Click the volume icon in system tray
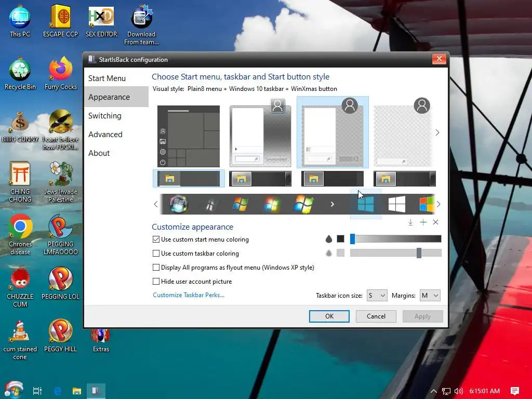This screenshot has height=399, width=532. coord(458,391)
